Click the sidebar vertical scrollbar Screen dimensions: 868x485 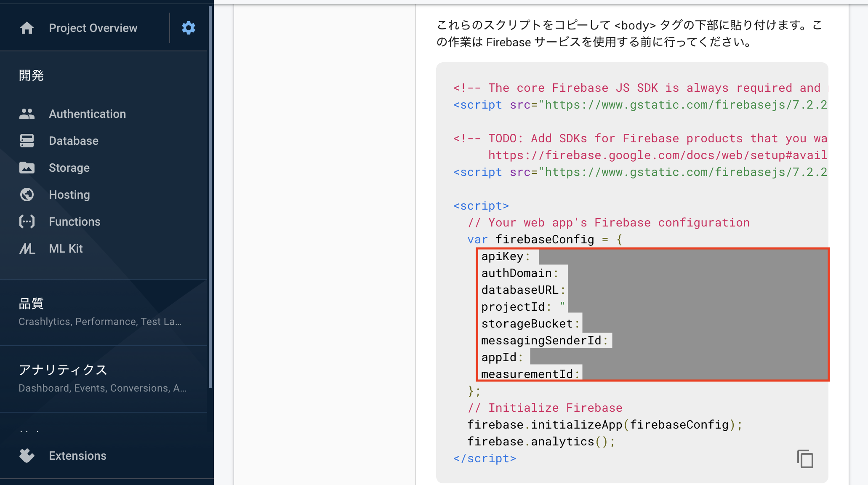click(210, 197)
